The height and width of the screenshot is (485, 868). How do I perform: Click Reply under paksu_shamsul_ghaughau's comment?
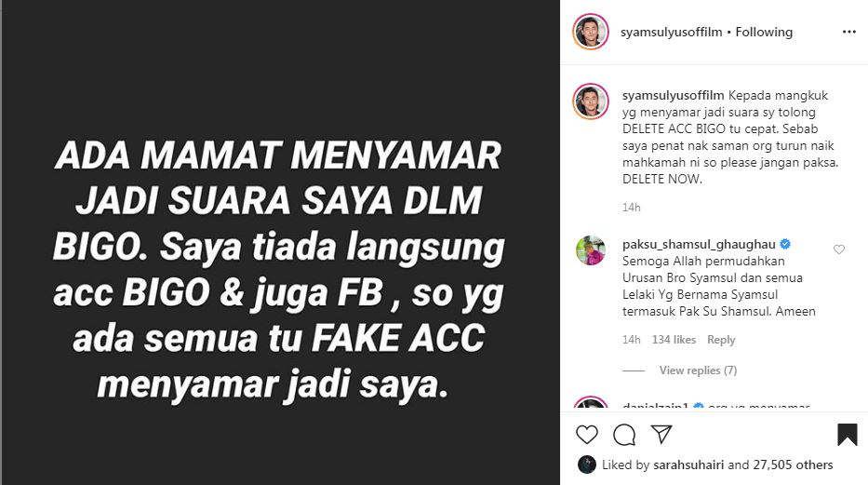click(721, 340)
